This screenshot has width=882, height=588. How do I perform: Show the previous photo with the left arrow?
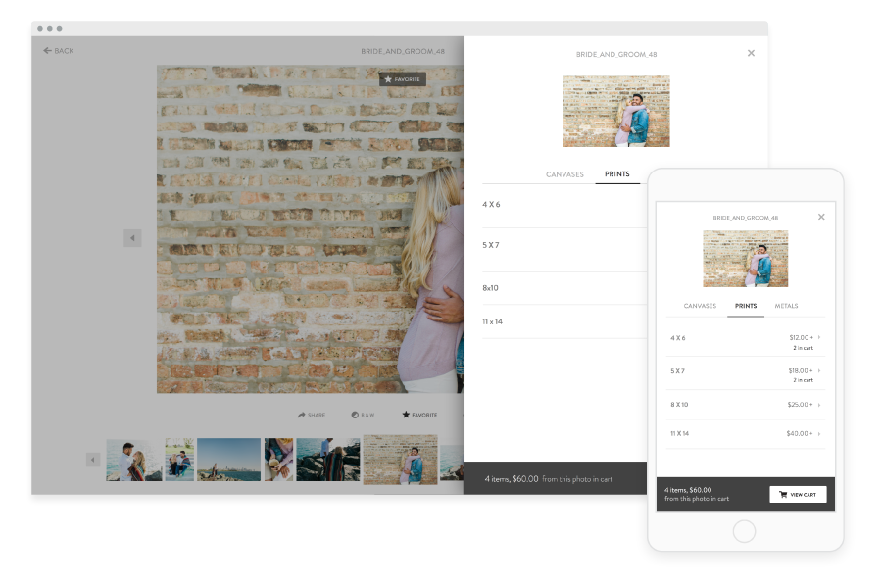132,238
